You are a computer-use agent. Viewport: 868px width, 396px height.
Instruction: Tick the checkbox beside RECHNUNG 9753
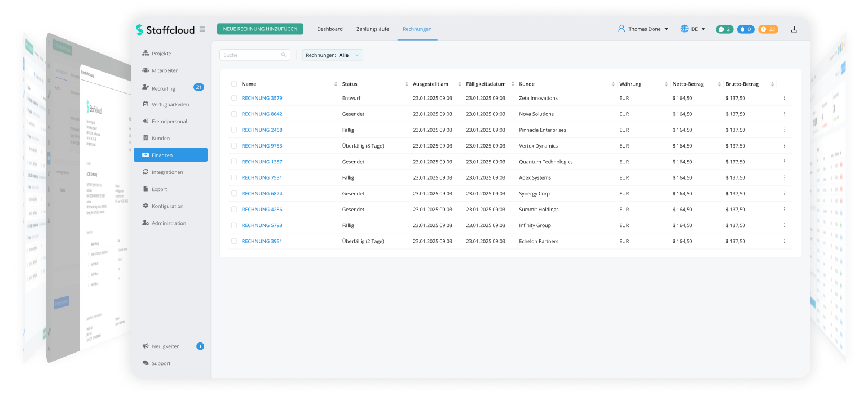tap(234, 145)
